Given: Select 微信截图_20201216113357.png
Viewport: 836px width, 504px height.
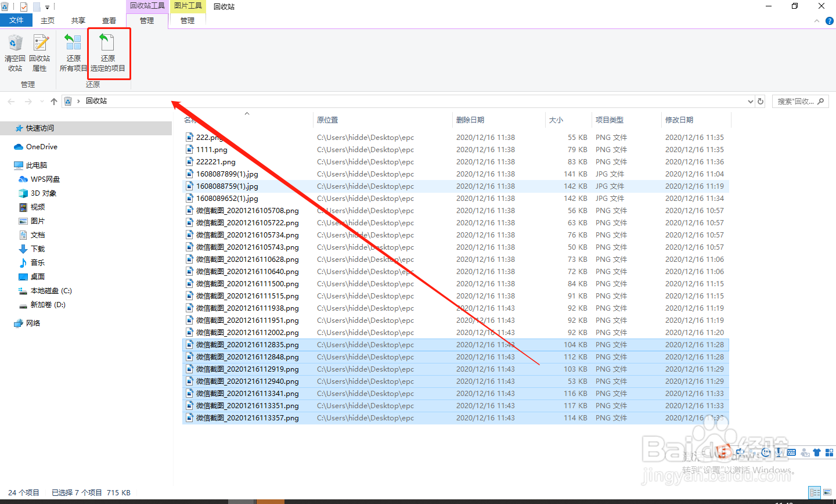Looking at the screenshot, I should 247,418.
